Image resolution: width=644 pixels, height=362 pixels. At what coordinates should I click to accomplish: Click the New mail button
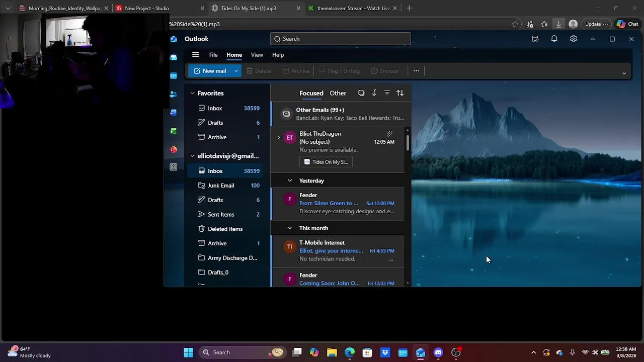pos(210,71)
